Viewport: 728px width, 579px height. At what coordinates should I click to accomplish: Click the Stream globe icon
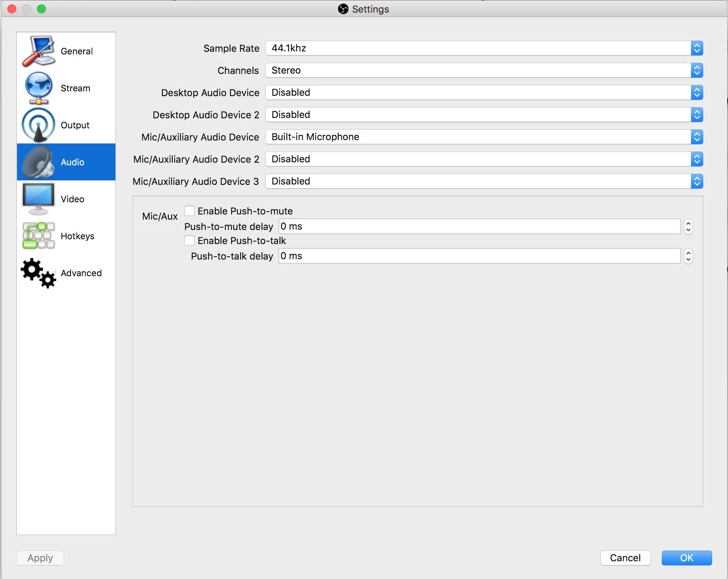[38, 88]
